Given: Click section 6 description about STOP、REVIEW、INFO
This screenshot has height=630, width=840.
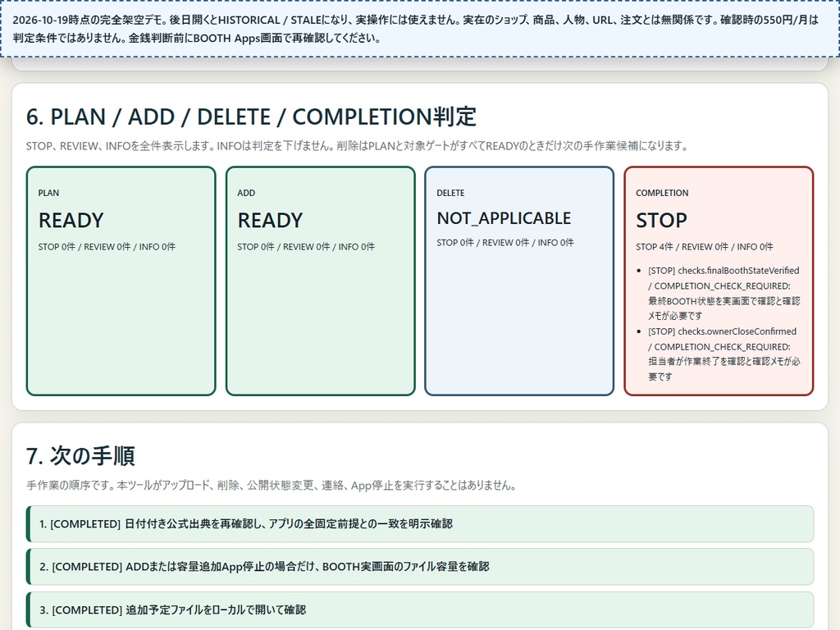Looking at the screenshot, I should coord(358,146).
